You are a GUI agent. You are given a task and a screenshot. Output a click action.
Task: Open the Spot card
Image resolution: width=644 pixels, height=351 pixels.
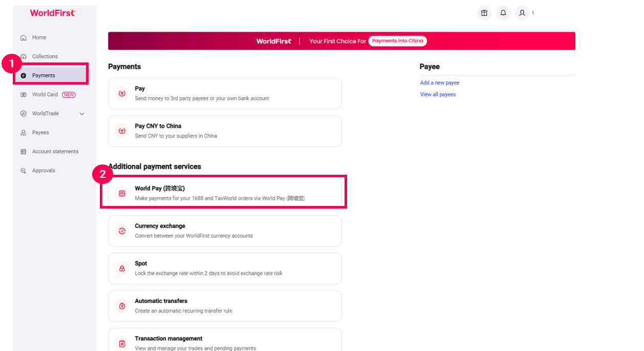[225, 269]
